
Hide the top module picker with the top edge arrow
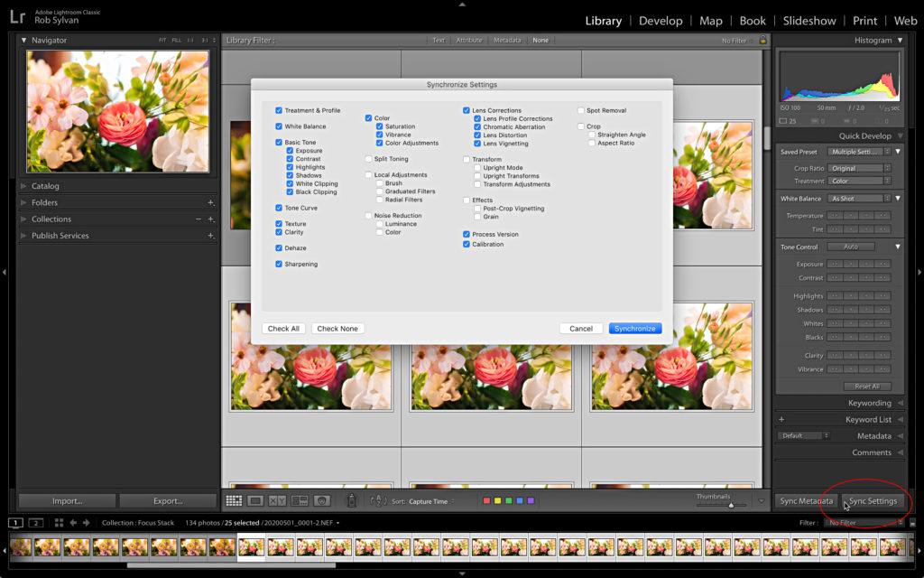[x=462, y=5]
